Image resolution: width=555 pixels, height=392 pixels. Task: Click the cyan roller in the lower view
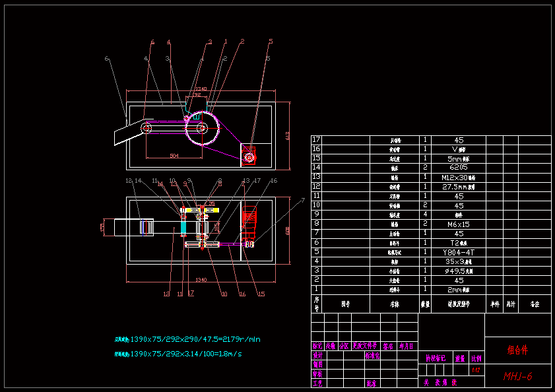[x=183, y=227]
